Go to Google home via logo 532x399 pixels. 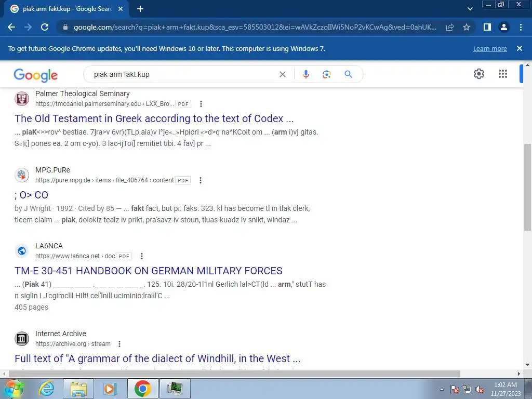tap(36, 75)
